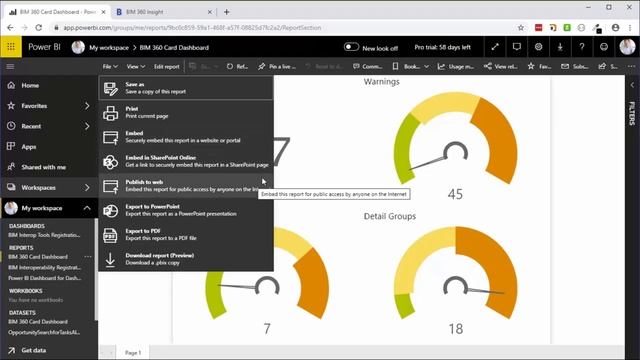Open the app launcher waffle icon
This screenshot has height=360, width=640.
11,47
